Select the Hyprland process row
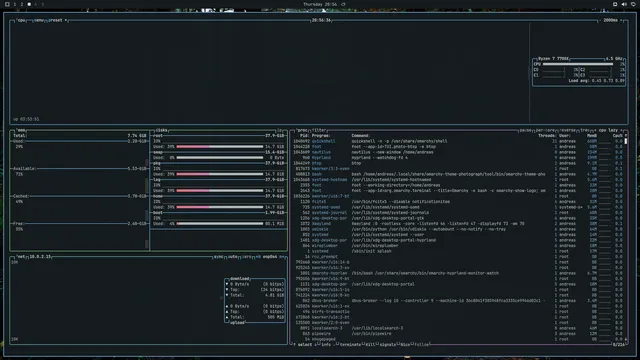This screenshot has height=360, width=640. click(x=457, y=158)
